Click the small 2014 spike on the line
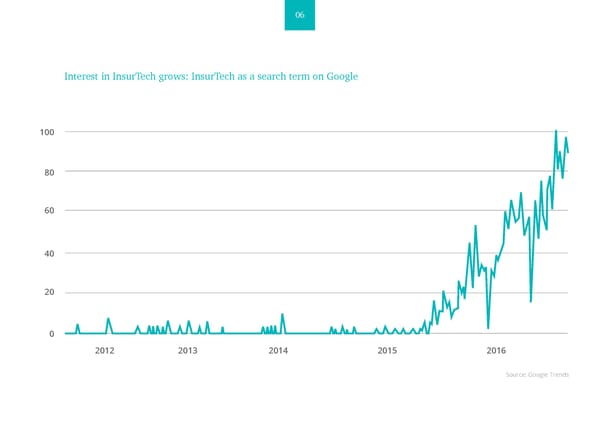This screenshot has height=426, width=600. coord(283,315)
